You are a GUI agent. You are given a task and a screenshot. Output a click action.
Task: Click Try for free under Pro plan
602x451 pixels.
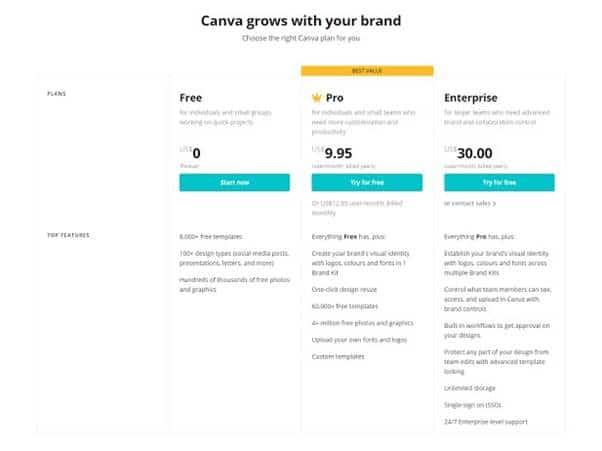[x=367, y=182]
